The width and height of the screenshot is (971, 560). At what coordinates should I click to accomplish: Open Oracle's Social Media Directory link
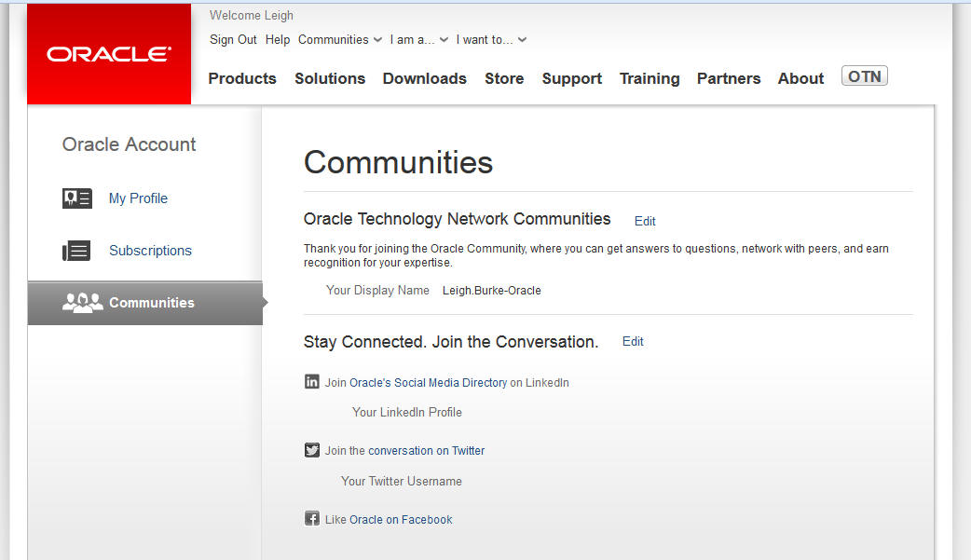[429, 383]
